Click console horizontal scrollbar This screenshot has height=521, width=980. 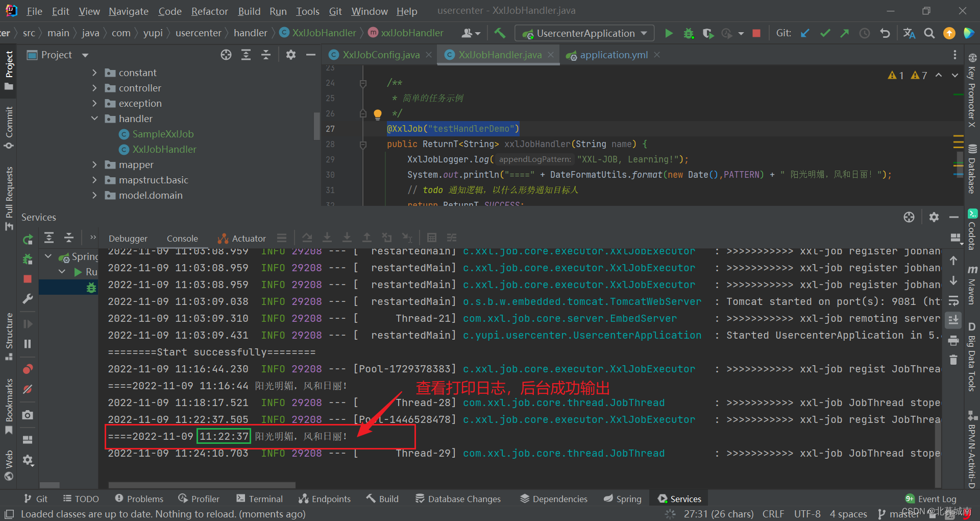[202, 485]
